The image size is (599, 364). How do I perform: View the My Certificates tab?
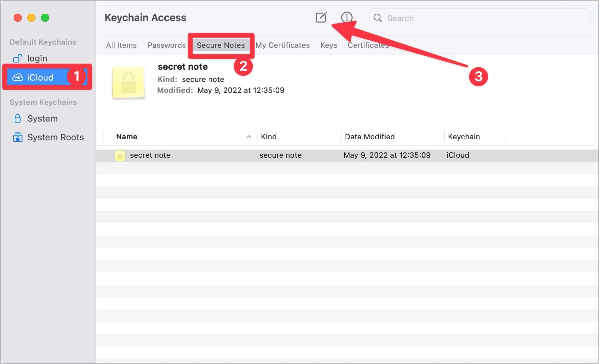click(283, 45)
